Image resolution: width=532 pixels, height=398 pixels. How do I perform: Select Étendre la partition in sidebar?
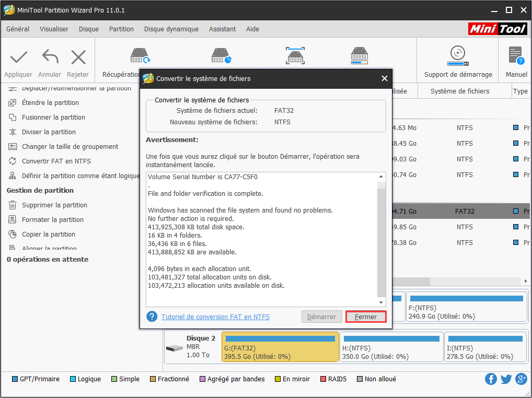(50, 103)
